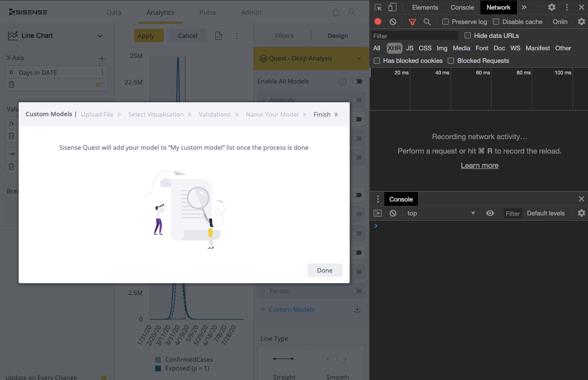The width and height of the screenshot is (588, 380).
Task: Filter requests by XHR type
Action: (394, 48)
